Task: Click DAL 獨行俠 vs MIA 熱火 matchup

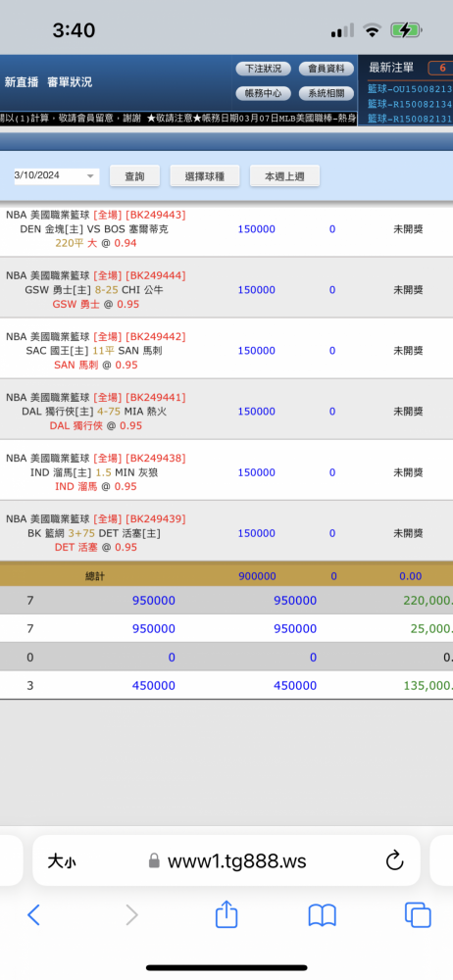Action: tap(94, 412)
